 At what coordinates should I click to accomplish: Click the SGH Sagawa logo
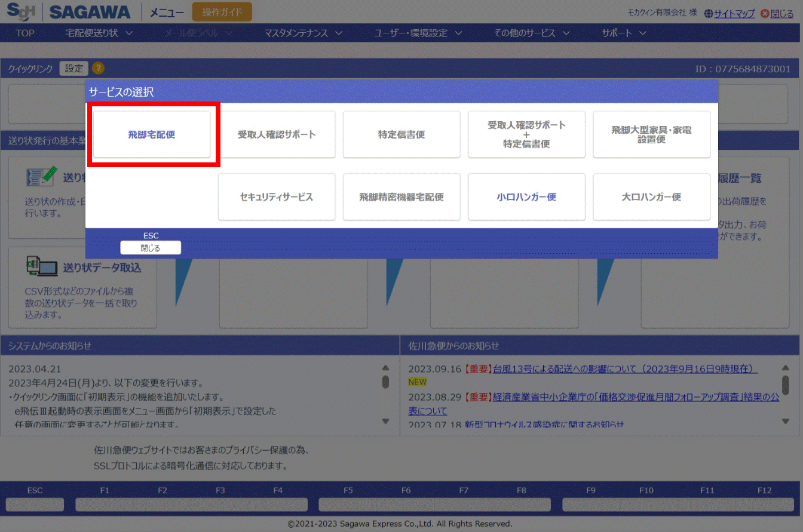69,11
